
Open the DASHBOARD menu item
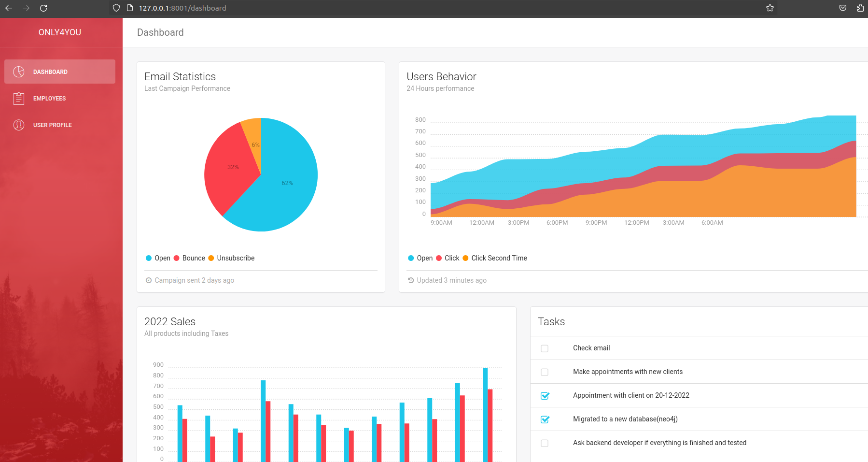[60, 72]
